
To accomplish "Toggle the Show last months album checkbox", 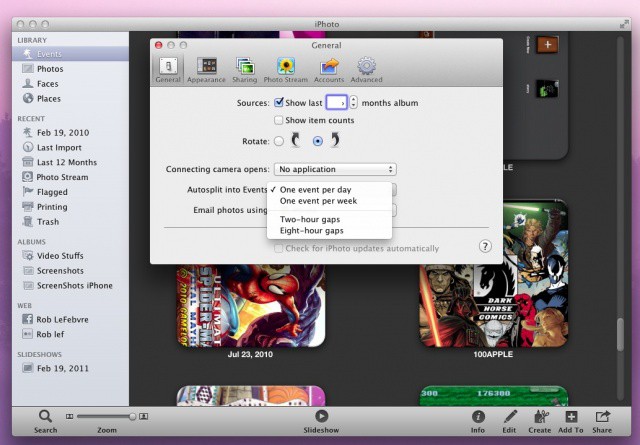I will [279, 102].
